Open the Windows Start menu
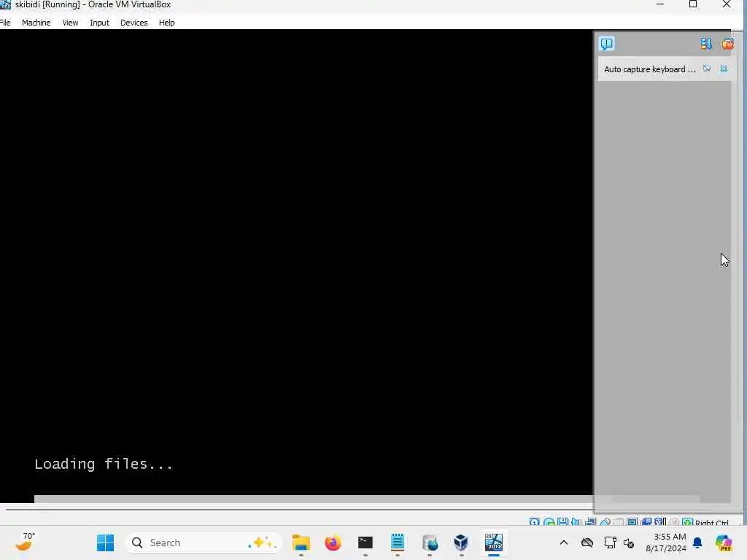The image size is (747, 560). point(105,542)
